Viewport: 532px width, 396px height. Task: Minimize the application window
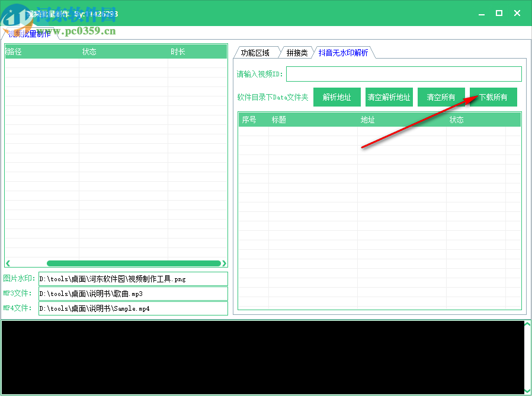[482, 14]
